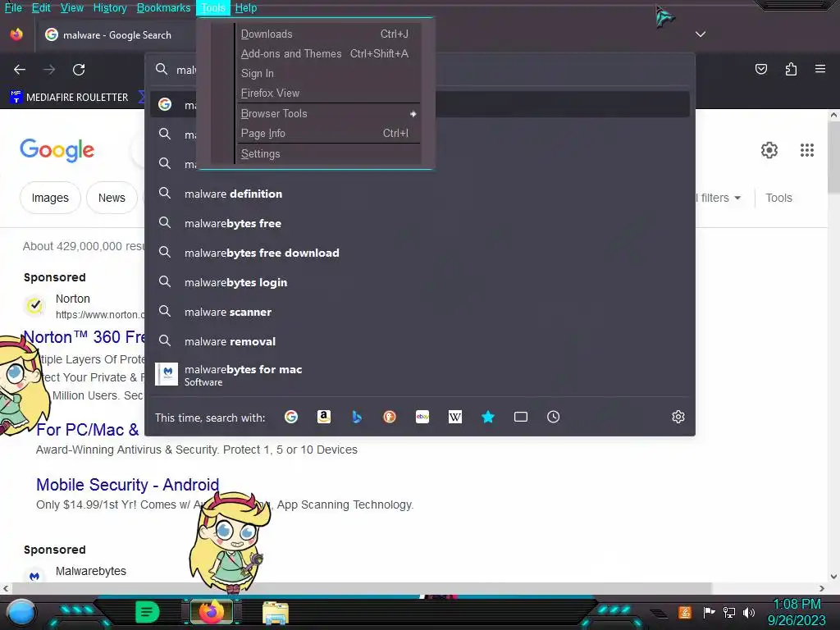Choose Add-ons and Themes menu item

click(328, 53)
